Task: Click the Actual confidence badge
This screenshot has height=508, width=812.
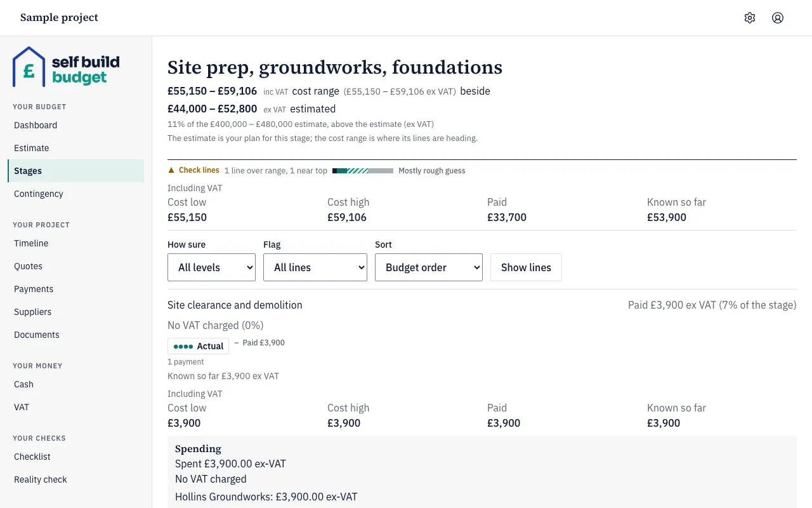Action: pyautogui.click(x=198, y=346)
